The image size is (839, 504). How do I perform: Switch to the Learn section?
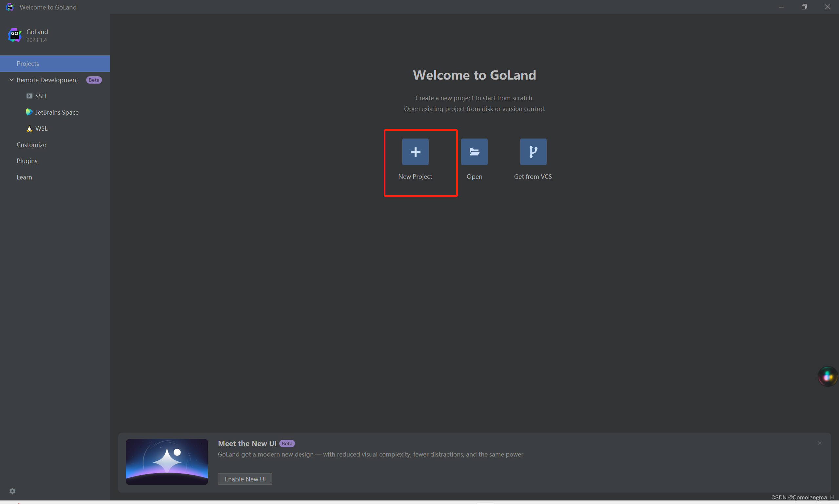(x=24, y=177)
